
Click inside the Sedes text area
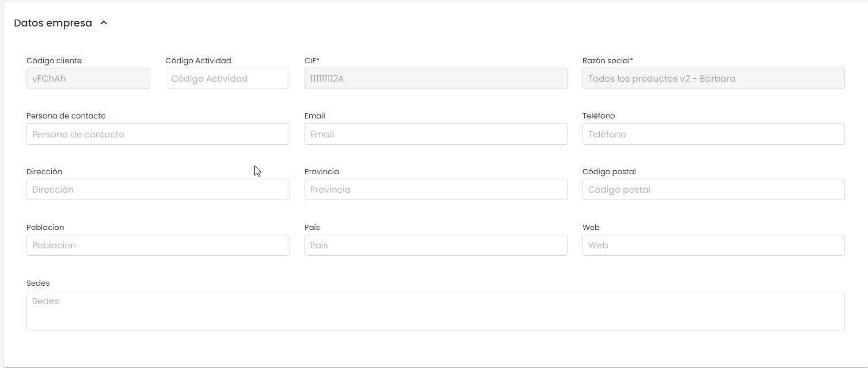pyautogui.click(x=435, y=312)
